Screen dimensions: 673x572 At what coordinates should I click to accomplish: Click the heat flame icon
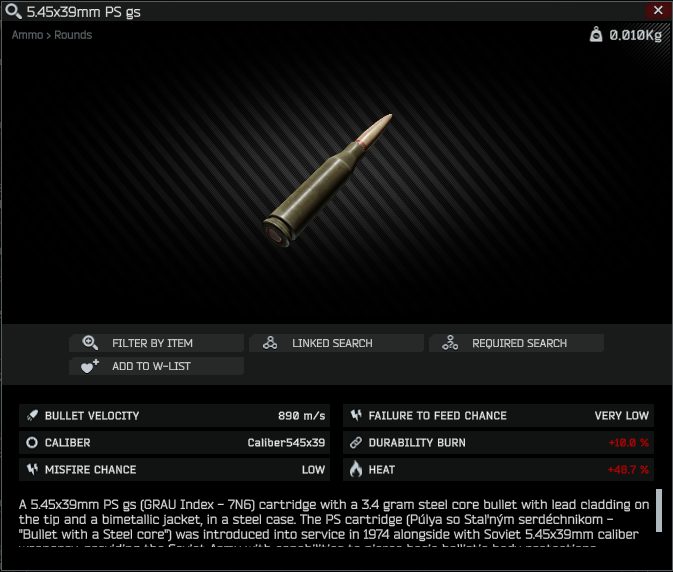tap(356, 469)
